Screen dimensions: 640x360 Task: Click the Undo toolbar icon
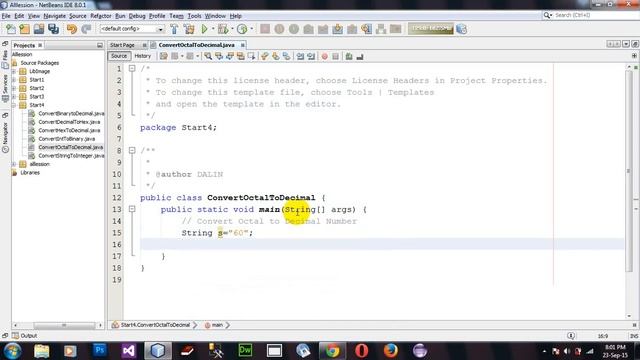pos(72,29)
